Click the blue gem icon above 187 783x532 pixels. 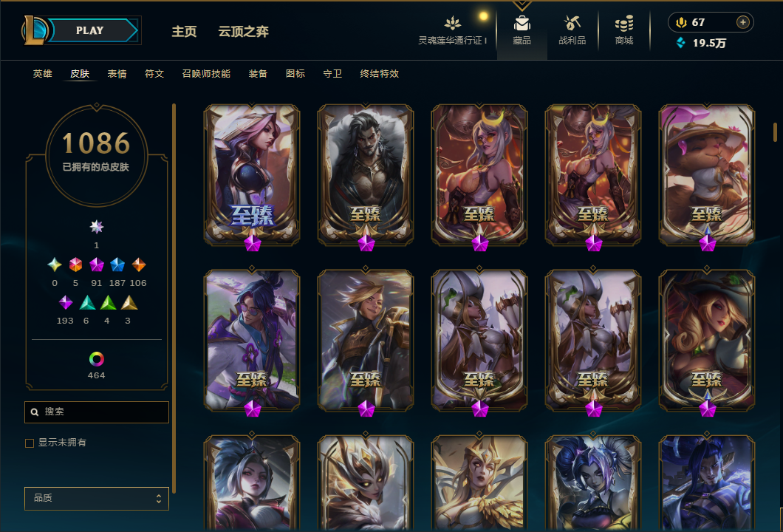pos(117,265)
